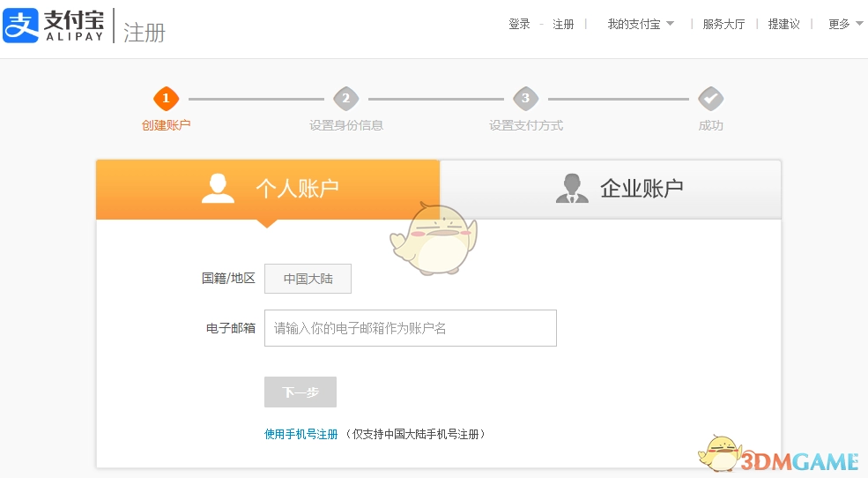
Task: Expand the 更多 dropdown menu
Action: [x=845, y=25]
